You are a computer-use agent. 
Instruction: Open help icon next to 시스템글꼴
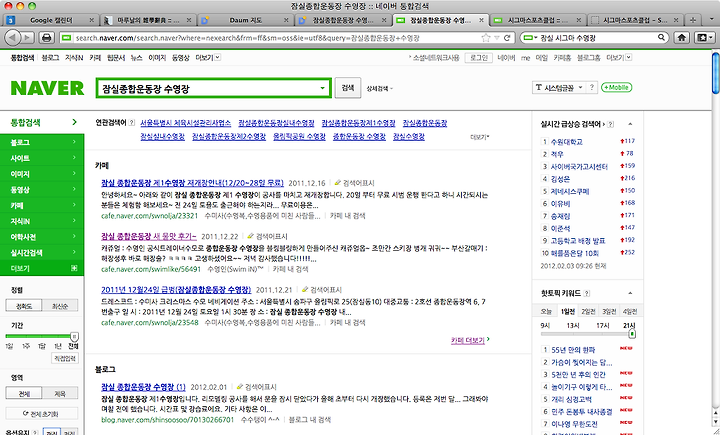(592, 87)
